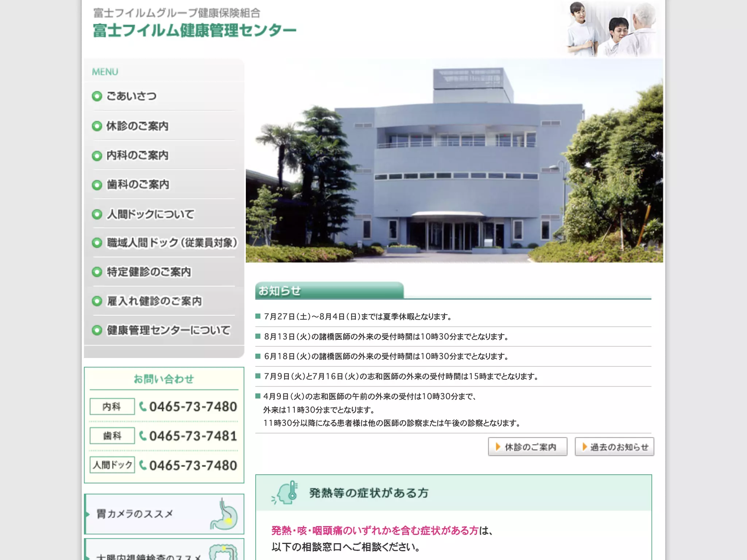Click the 6月18日 諸橋医師 notice

(386, 356)
